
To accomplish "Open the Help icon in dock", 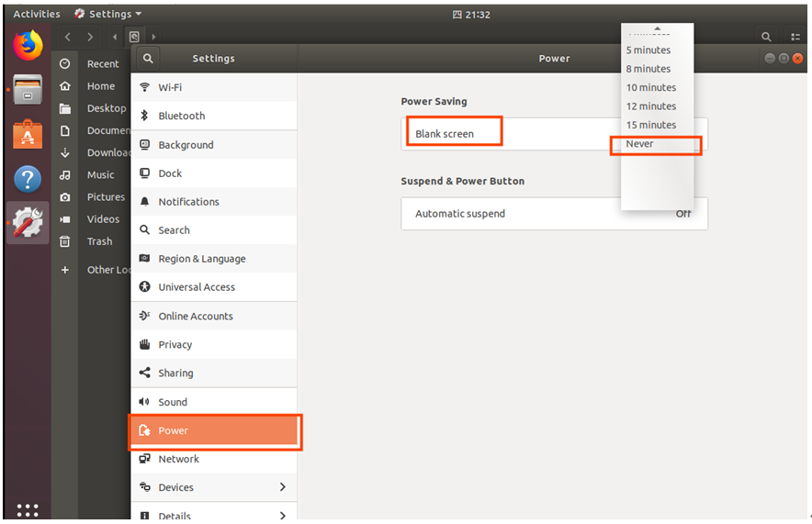I will pyautogui.click(x=28, y=178).
